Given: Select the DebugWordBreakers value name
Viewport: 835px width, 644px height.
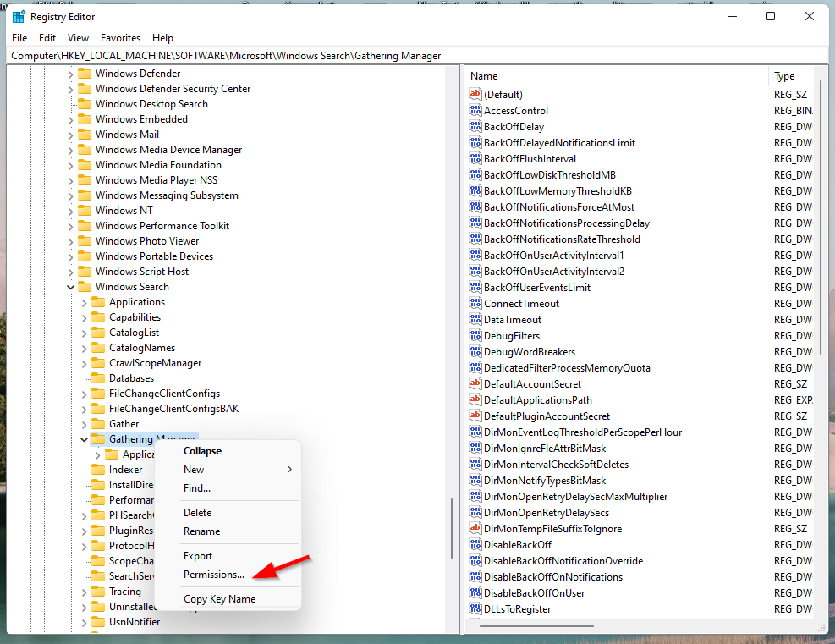Looking at the screenshot, I should [530, 351].
